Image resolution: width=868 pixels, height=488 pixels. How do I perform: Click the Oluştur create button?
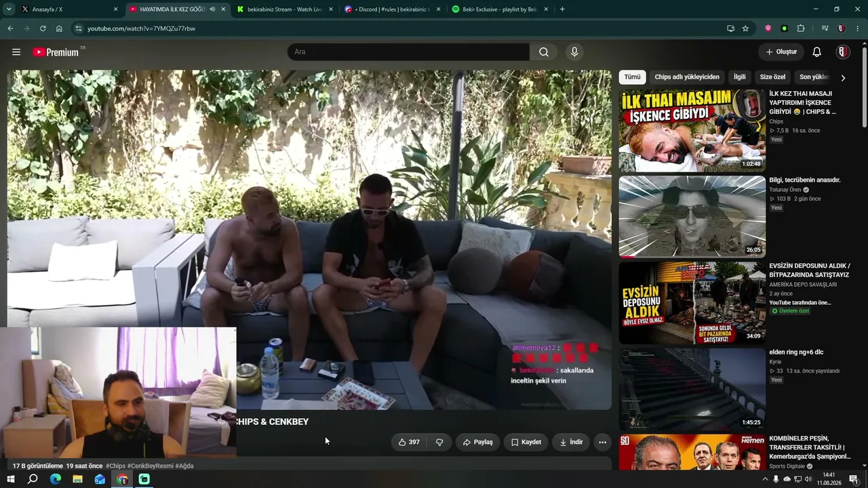tap(781, 52)
